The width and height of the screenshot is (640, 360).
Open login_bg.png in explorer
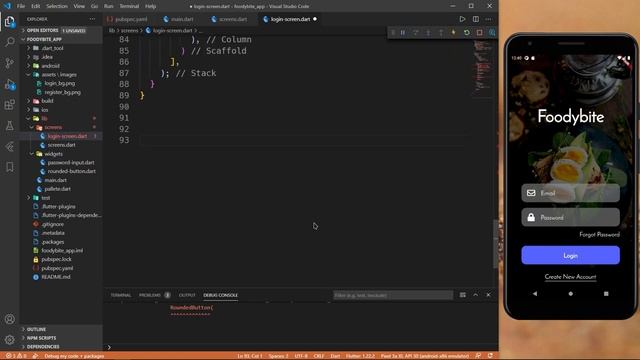[61, 83]
